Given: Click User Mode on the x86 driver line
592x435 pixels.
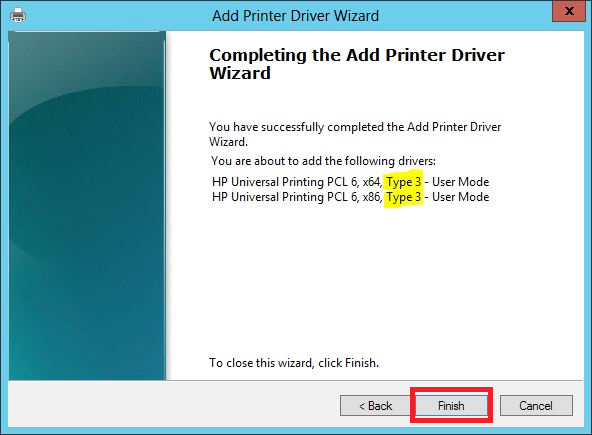Looking at the screenshot, I should [x=461, y=197].
